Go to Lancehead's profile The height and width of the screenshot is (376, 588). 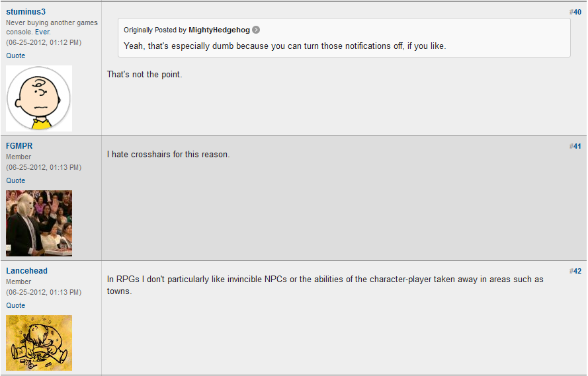(x=26, y=271)
